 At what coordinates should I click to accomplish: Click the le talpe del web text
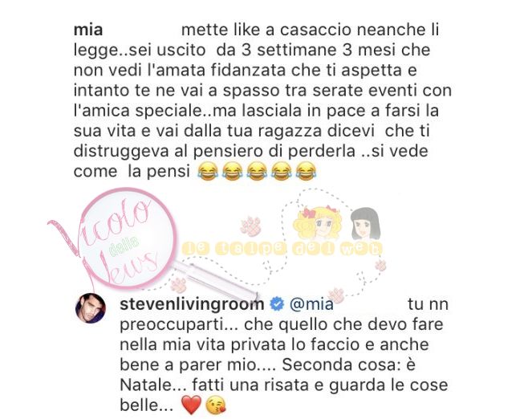(x=283, y=249)
